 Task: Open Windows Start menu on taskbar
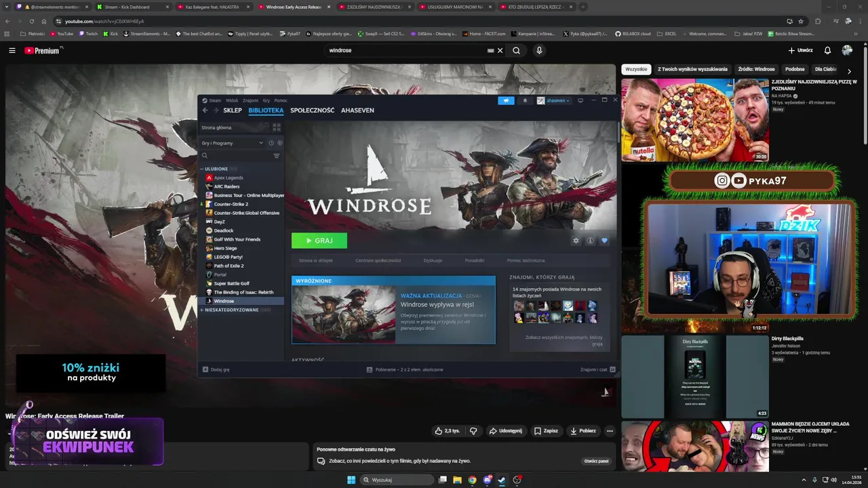351,480
